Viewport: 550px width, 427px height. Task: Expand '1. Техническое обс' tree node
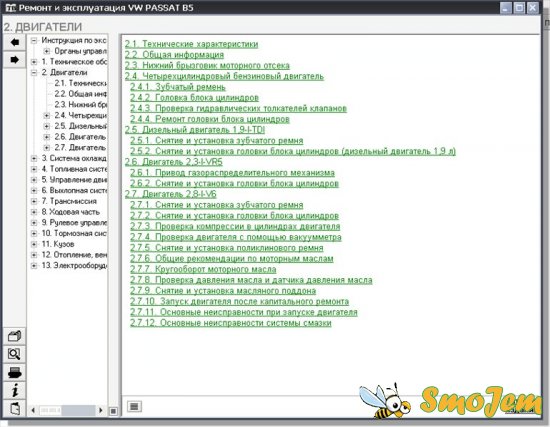point(34,62)
